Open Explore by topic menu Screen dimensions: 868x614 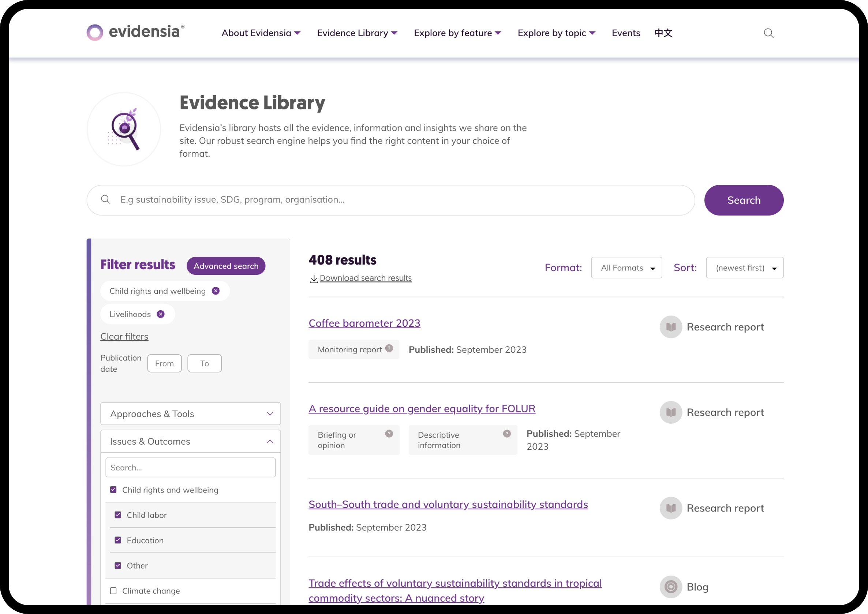pyautogui.click(x=557, y=33)
